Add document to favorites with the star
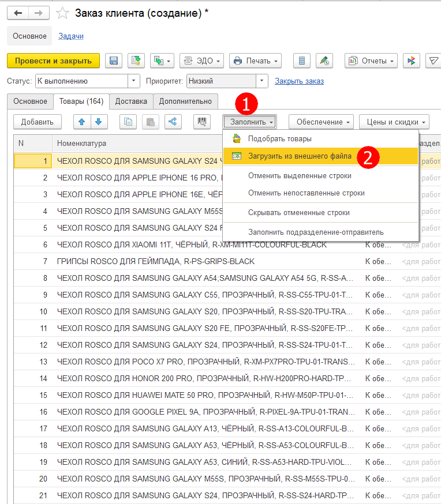This screenshot has height=504, width=441. pyautogui.click(x=62, y=13)
